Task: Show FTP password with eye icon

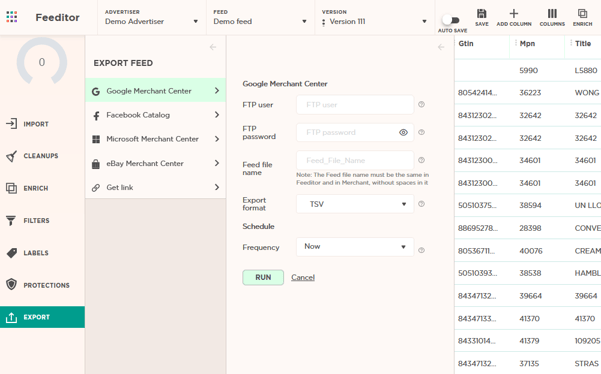Action: (x=403, y=133)
